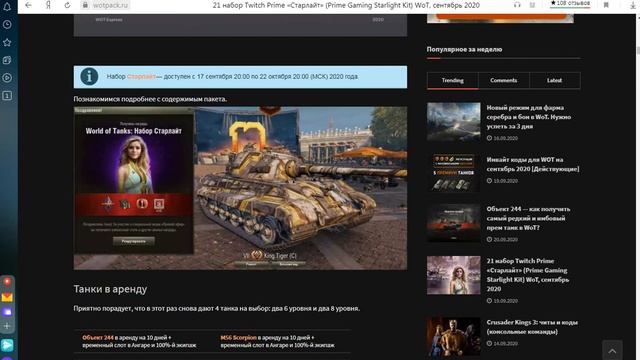Switch to the Latest tab
Image resolution: width=640 pixels, height=360 pixels.
point(554,80)
